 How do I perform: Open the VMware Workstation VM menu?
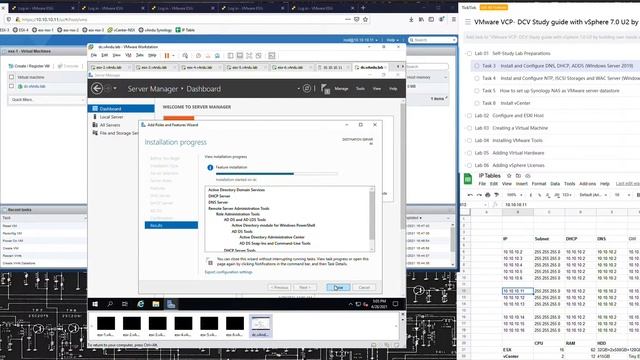tap(128, 56)
